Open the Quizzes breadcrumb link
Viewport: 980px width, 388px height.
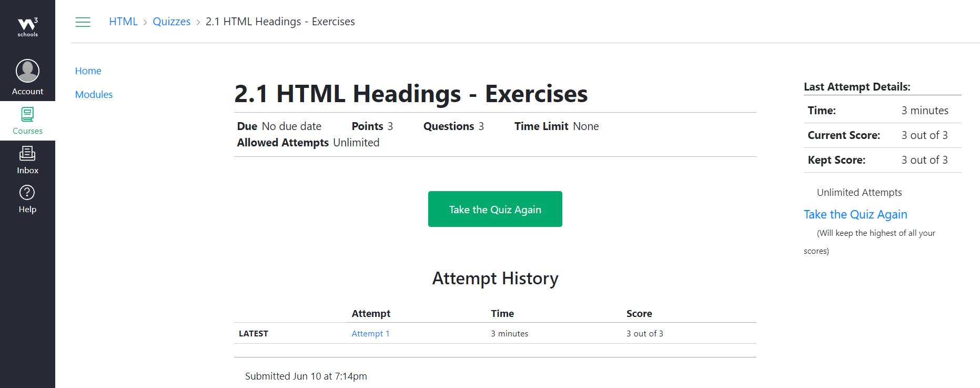tap(171, 22)
